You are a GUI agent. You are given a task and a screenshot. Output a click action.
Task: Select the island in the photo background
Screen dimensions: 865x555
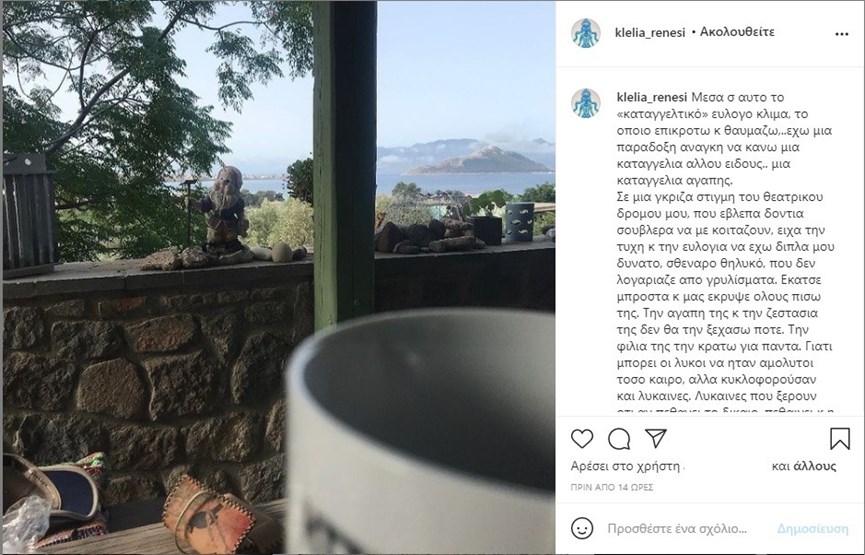[479, 160]
